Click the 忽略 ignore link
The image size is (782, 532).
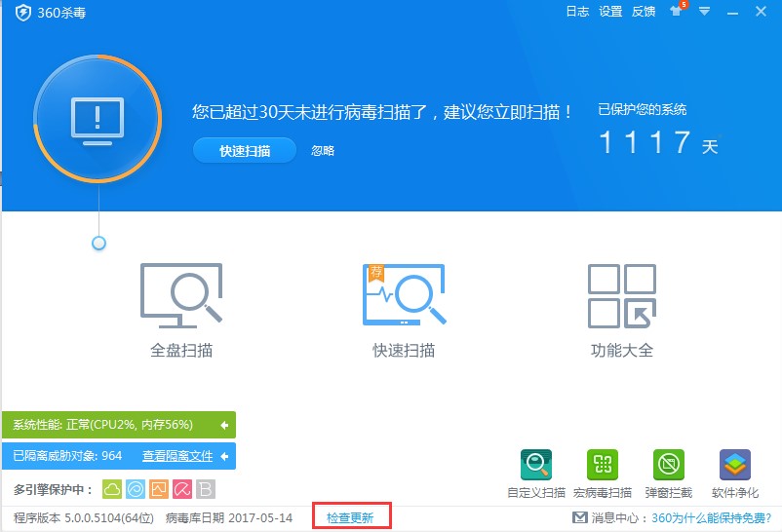323,151
